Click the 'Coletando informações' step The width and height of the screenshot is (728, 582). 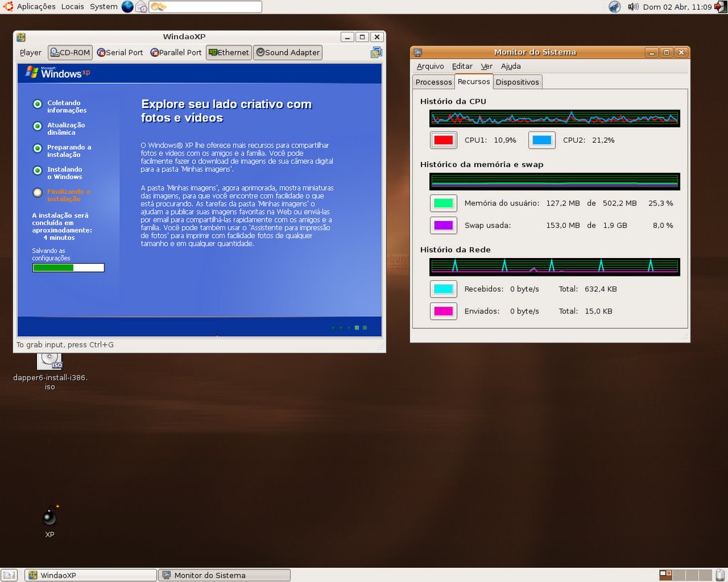60,107
